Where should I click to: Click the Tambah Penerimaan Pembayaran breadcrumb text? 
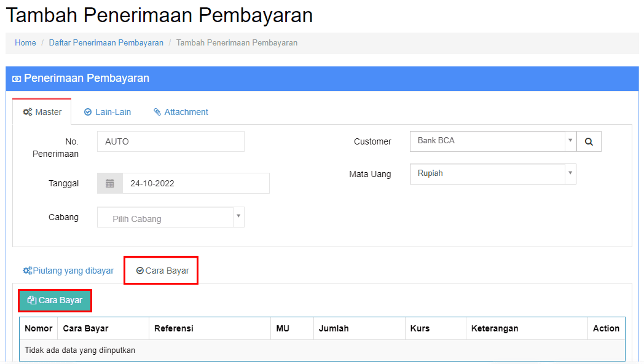click(x=237, y=42)
